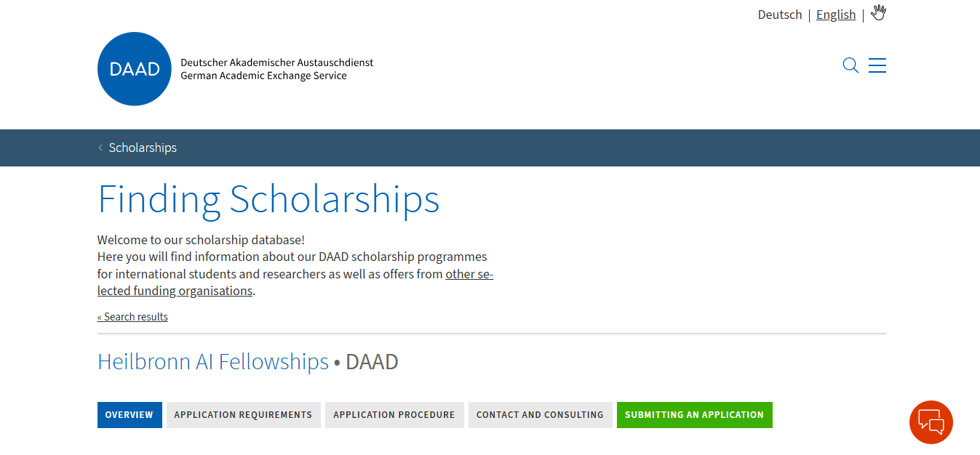
Task: Click the German Academic Exchange Service text
Action: (263, 76)
